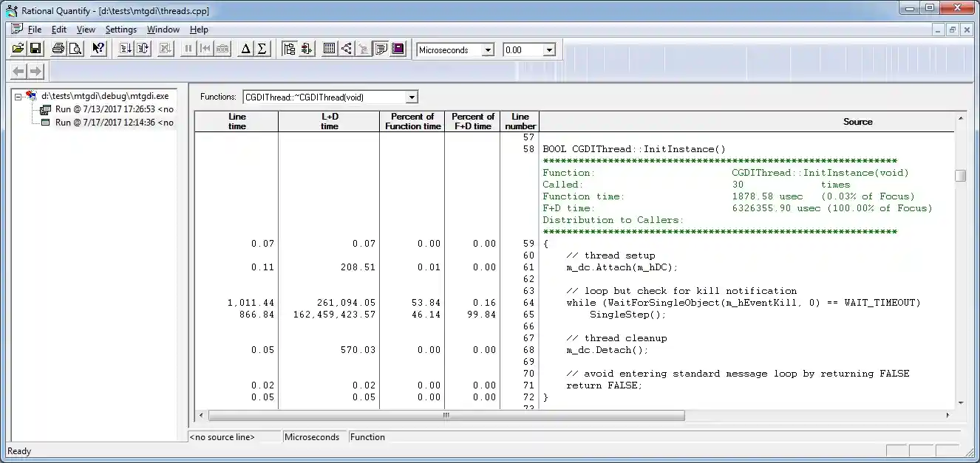Open the Function List table icon
Viewport: 980px width, 463px height.
coord(329,49)
